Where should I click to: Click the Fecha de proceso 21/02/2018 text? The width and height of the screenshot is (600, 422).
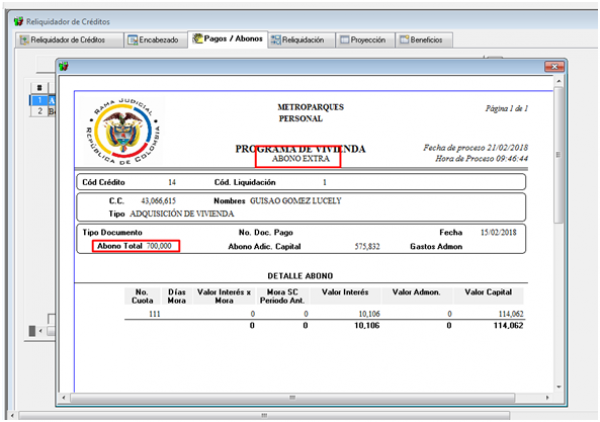476,148
